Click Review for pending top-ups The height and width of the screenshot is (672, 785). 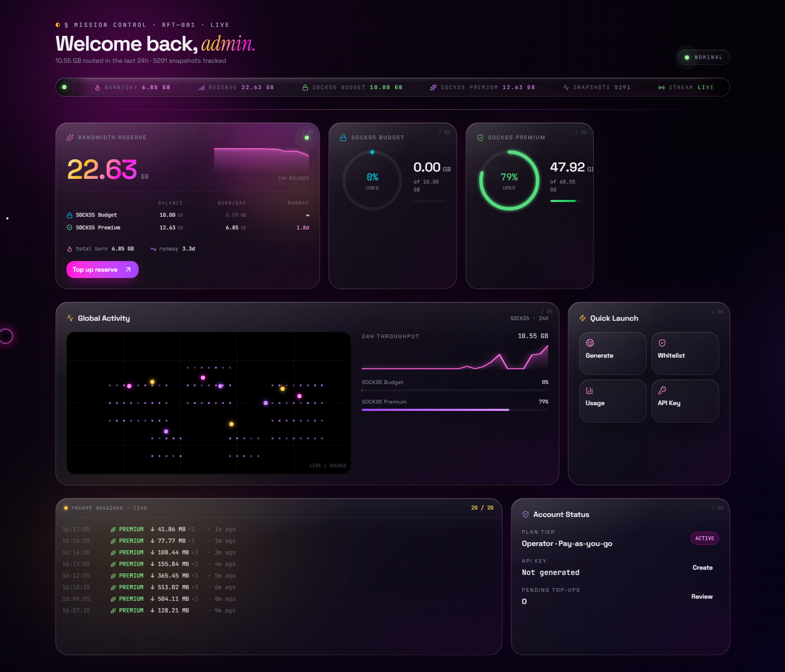click(x=702, y=597)
